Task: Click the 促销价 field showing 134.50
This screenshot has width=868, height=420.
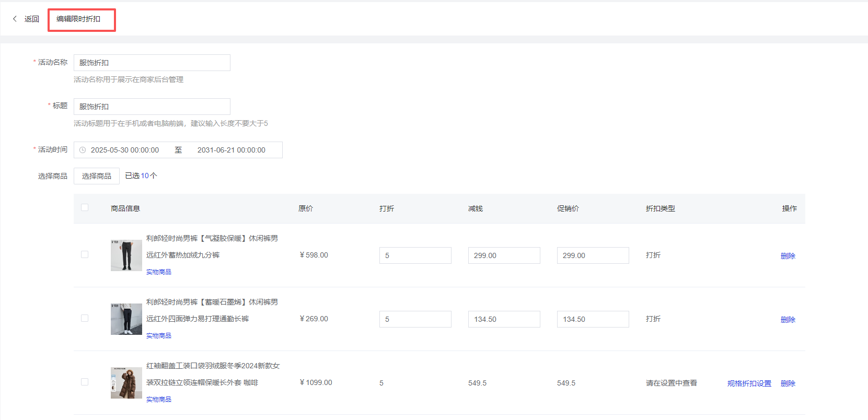Action: [593, 319]
